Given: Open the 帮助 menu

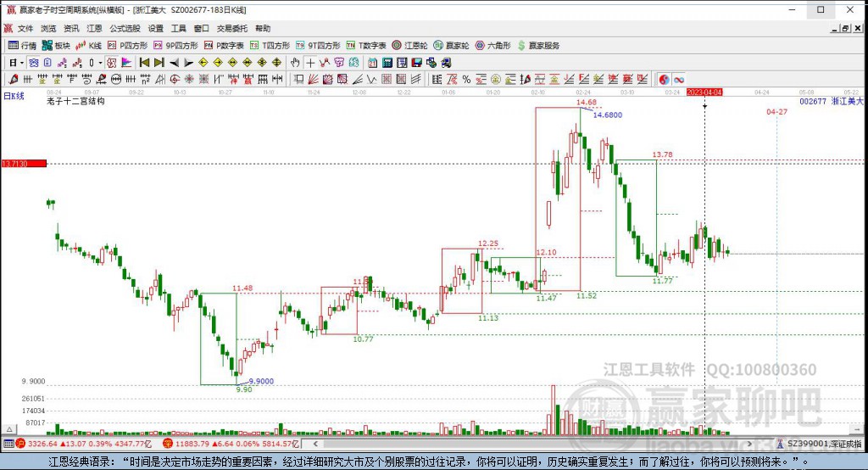Looking at the screenshot, I should click(x=263, y=28).
